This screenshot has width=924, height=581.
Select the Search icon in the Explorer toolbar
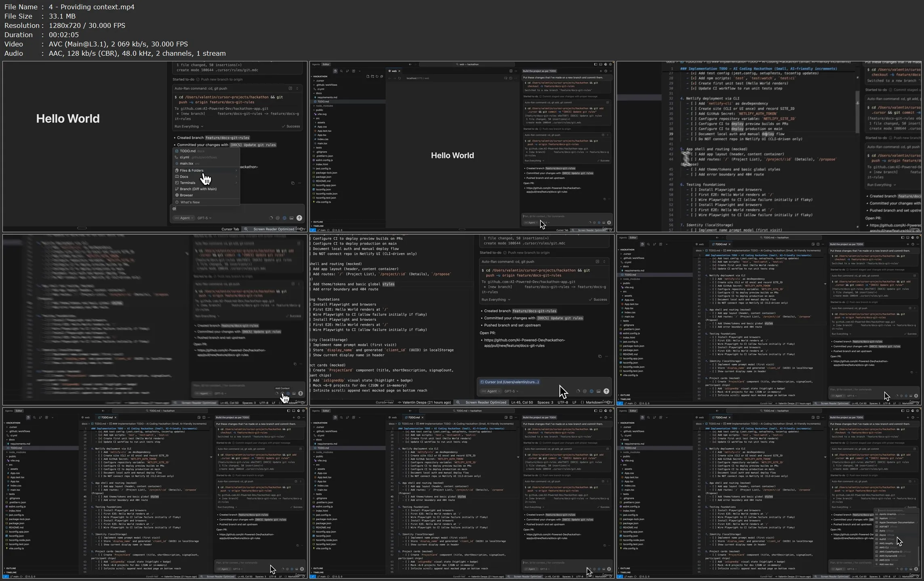point(341,71)
